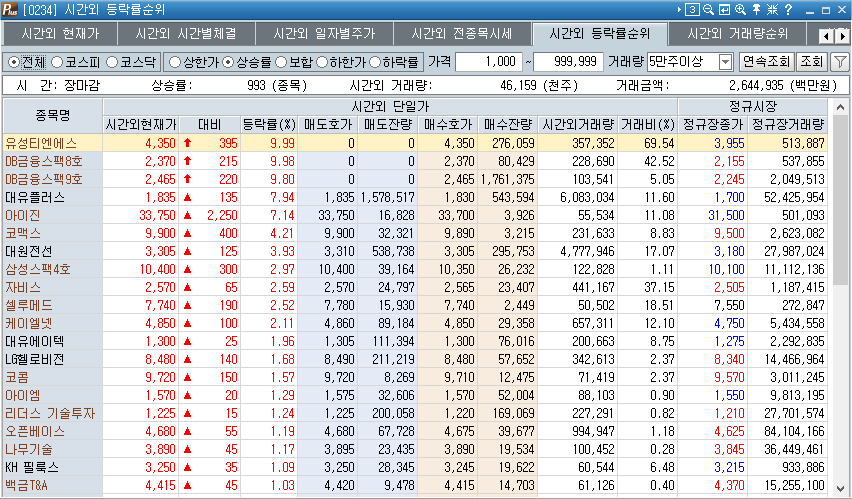Screen dimensions: 852x499
Task: Select the 유성티엔에스 stock row name
Action: pos(41,143)
